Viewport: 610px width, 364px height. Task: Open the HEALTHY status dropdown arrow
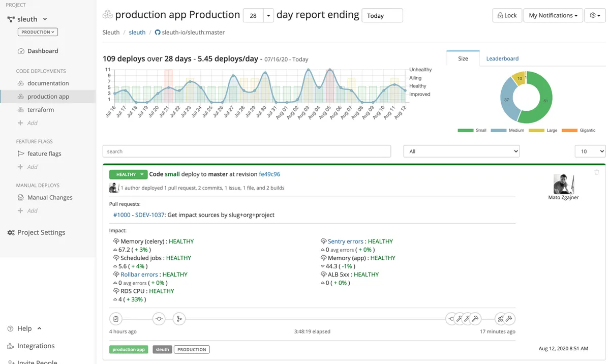[142, 174]
